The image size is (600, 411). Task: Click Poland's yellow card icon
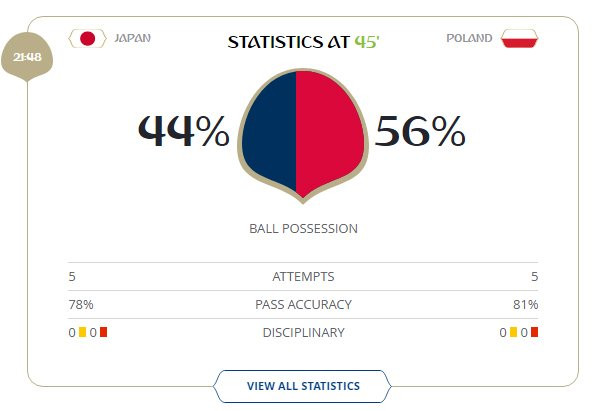click(513, 333)
